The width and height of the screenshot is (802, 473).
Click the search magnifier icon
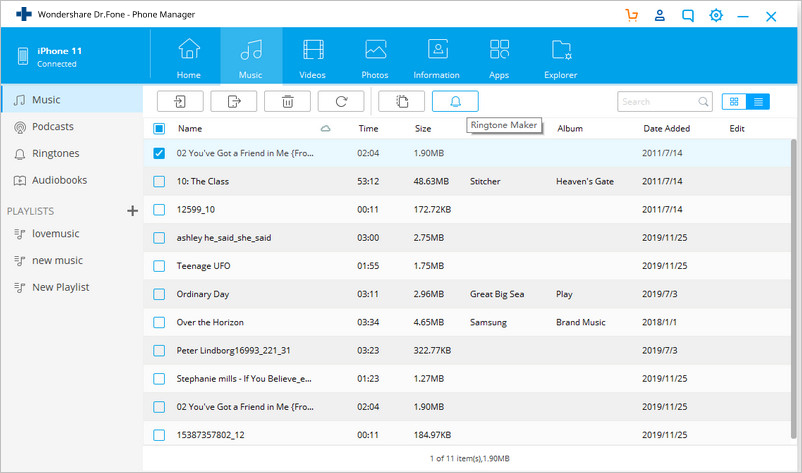point(703,102)
